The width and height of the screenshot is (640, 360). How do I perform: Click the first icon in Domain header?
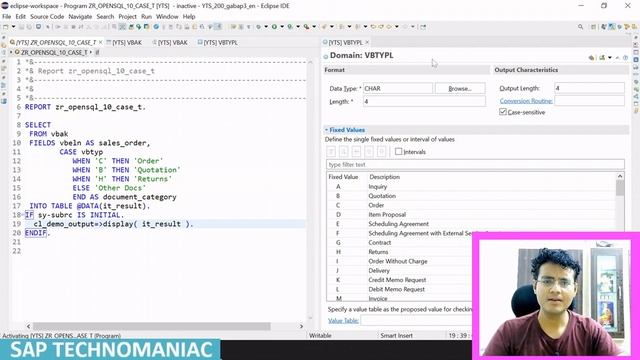[x=591, y=58]
